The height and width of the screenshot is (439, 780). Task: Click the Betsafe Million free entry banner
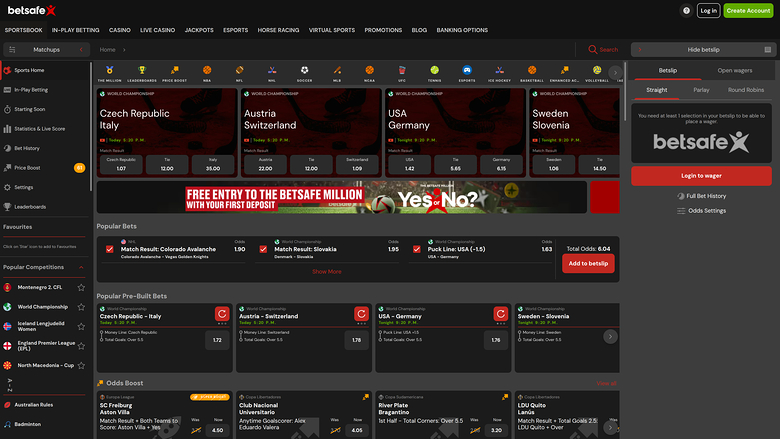(x=342, y=197)
